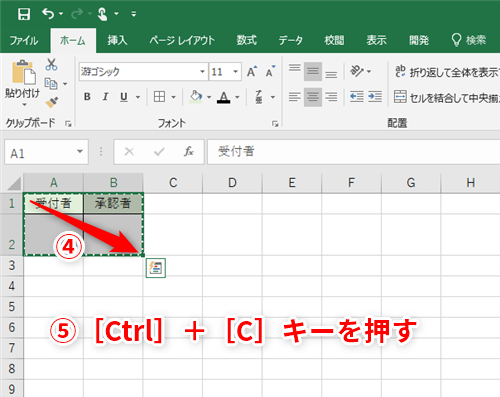Click the Save icon in quick access toolbar

point(24,14)
